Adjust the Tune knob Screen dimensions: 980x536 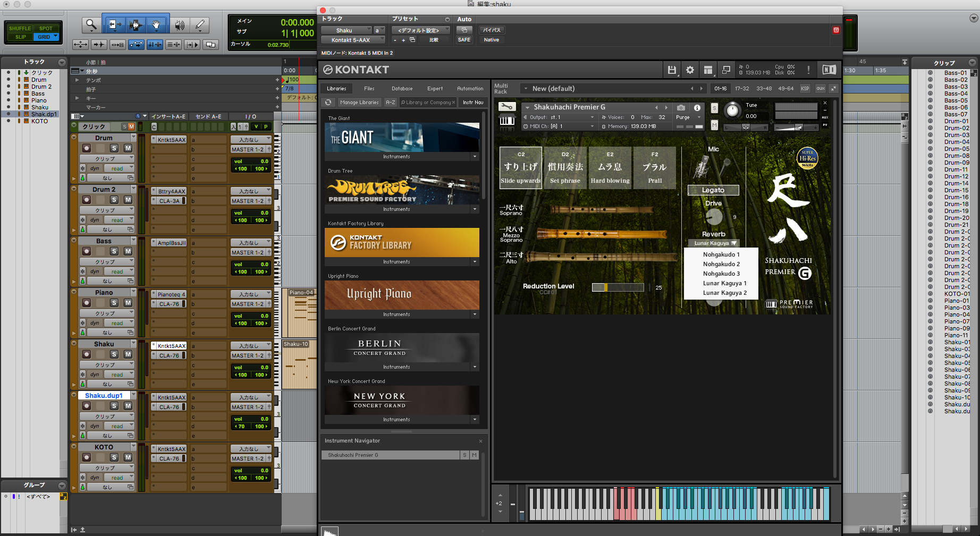point(732,110)
